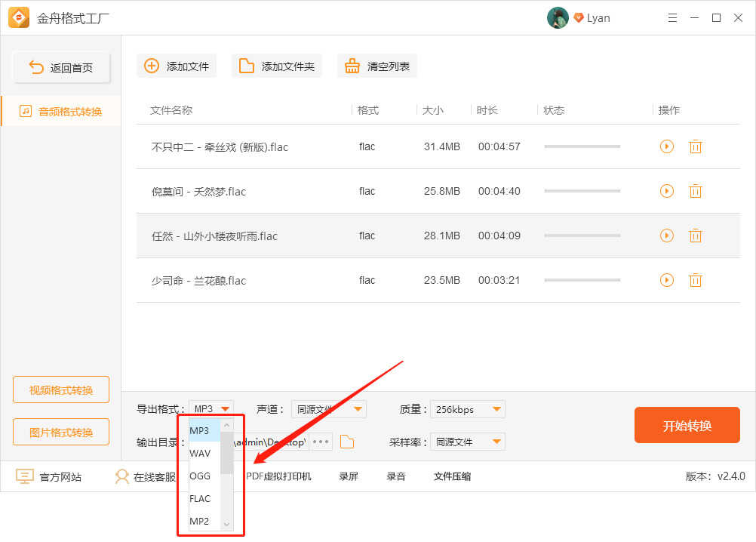This screenshot has height=542, width=756.
Task: Switch to 视频格式转换 video conversion
Action: click(61, 390)
